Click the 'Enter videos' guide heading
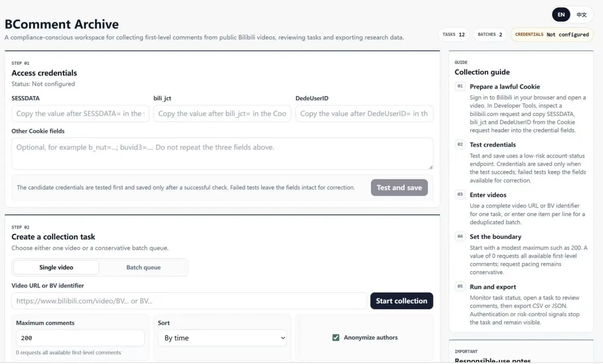603x364 pixels. pos(488,195)
